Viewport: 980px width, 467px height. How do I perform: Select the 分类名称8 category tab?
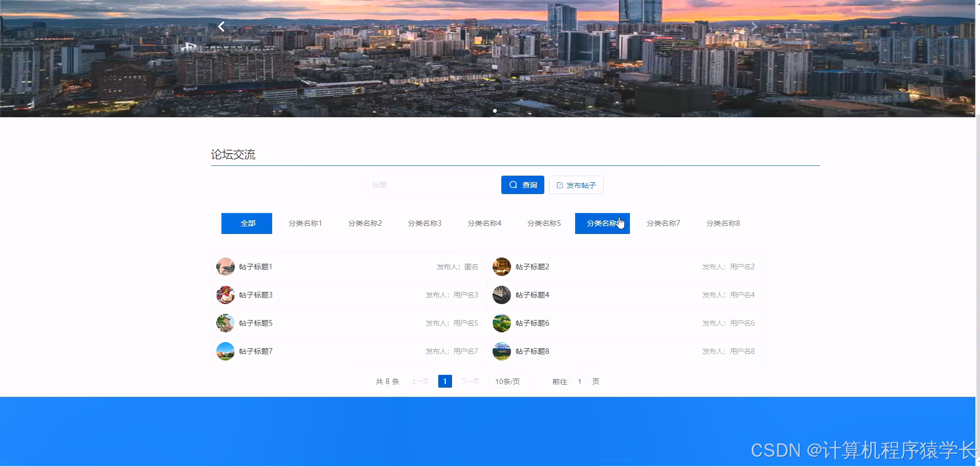click(x=723, y=223)
